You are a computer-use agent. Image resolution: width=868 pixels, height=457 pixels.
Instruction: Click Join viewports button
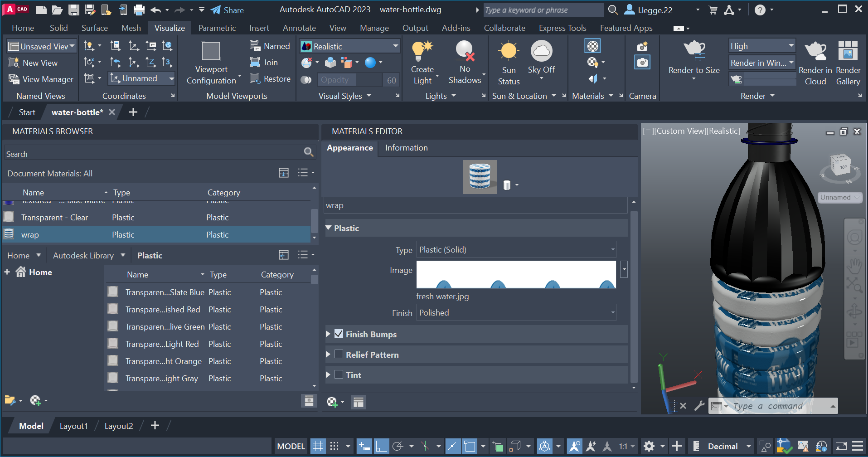point(264,63)
